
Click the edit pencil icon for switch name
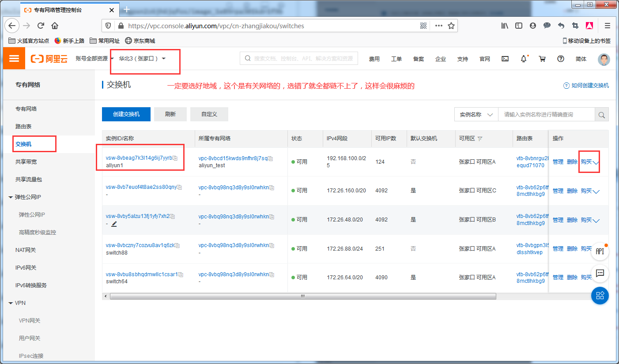coord(114,224)
